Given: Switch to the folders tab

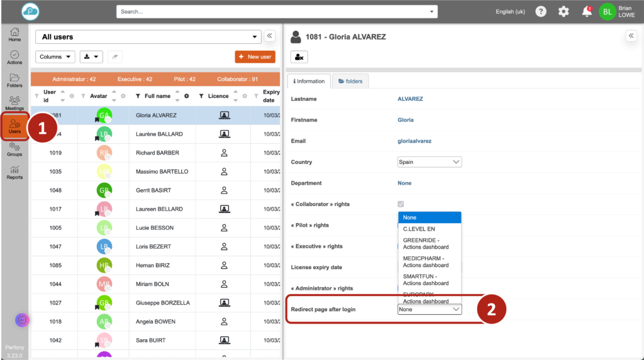Looking at the screenshot, I should (x=350, y=81).
